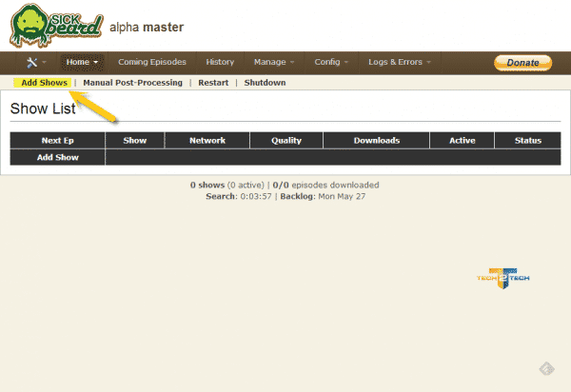Open Manual Post-Processing link
This screenshot has height=392, width=571.
(x=132, y=83)
